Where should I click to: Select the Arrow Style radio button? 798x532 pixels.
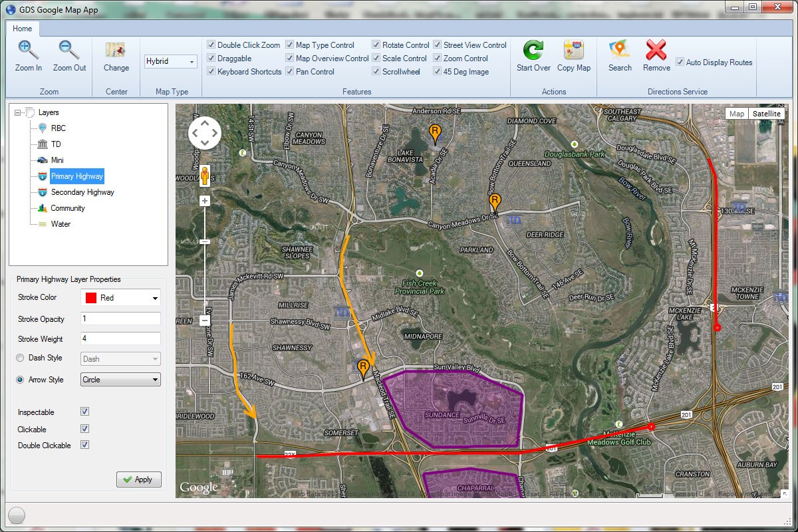(20, 380)
